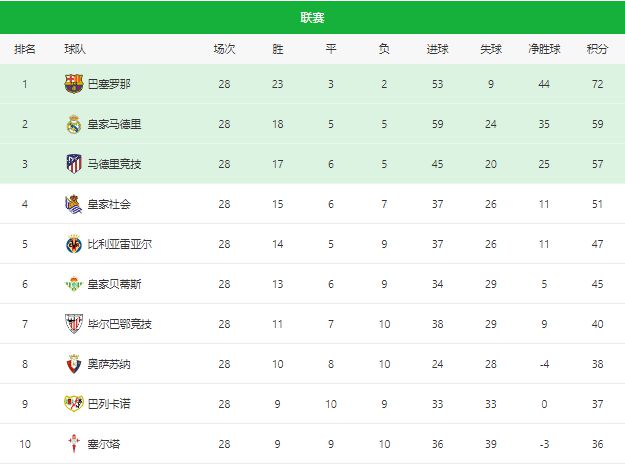Open team link 马德里竞技
Viewport: 625px width, 466px height.
[x=114, y=164]
